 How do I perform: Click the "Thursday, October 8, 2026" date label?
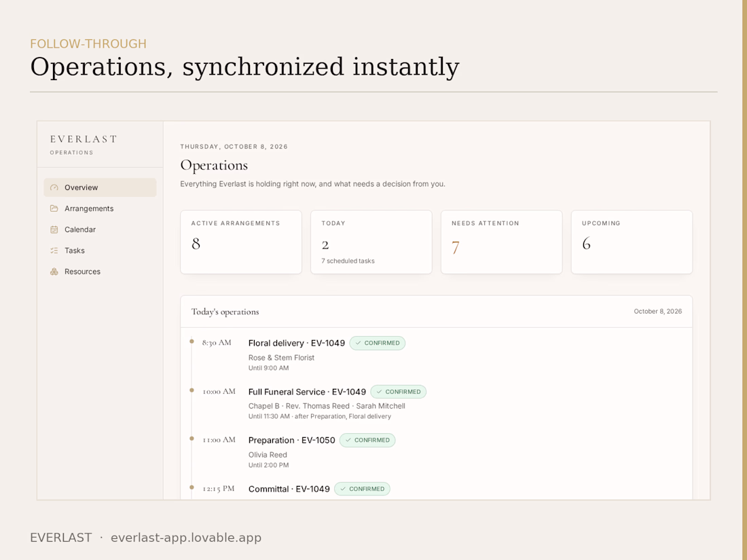click(234, 147)
